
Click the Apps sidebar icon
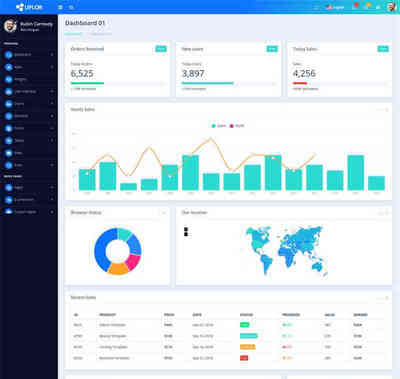9,67
